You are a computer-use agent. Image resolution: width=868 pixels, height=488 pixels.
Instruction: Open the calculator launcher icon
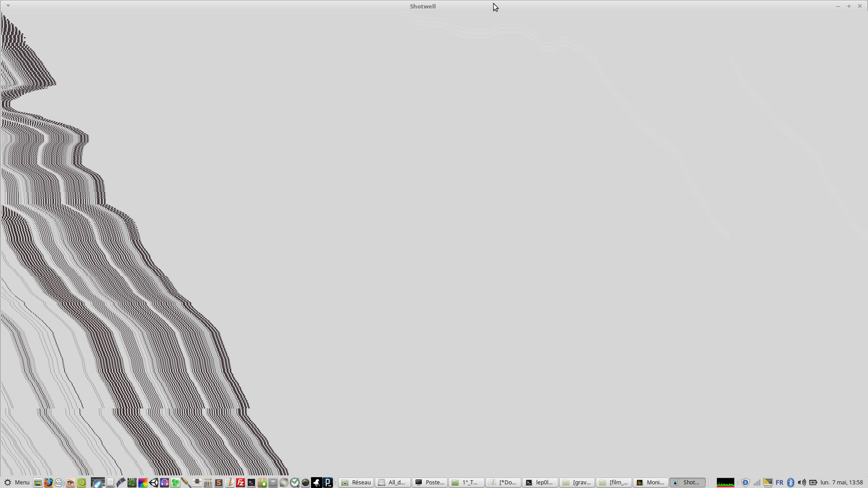pos(208,483)
